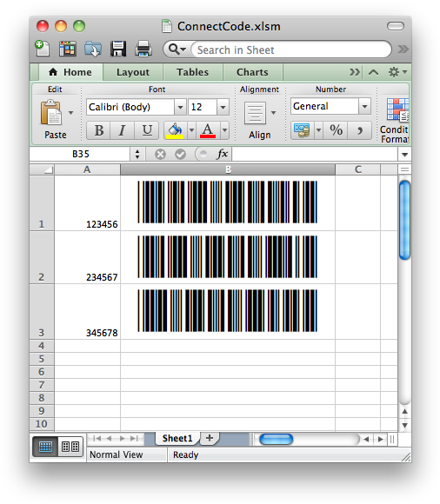This screenshot has height=504, width=440.
Task: Open the template gallery icon
Action: 68,49
